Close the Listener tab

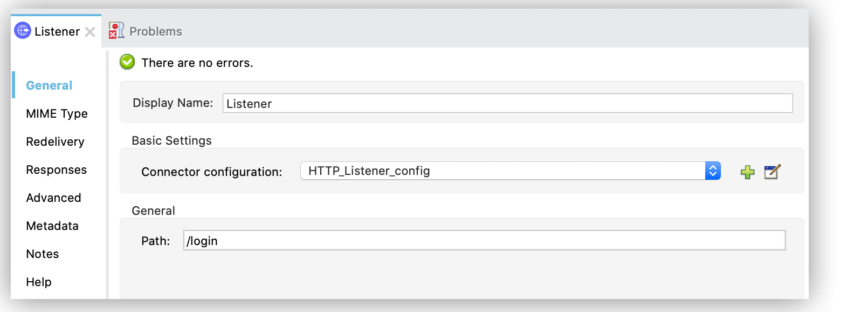click(90, 32)
